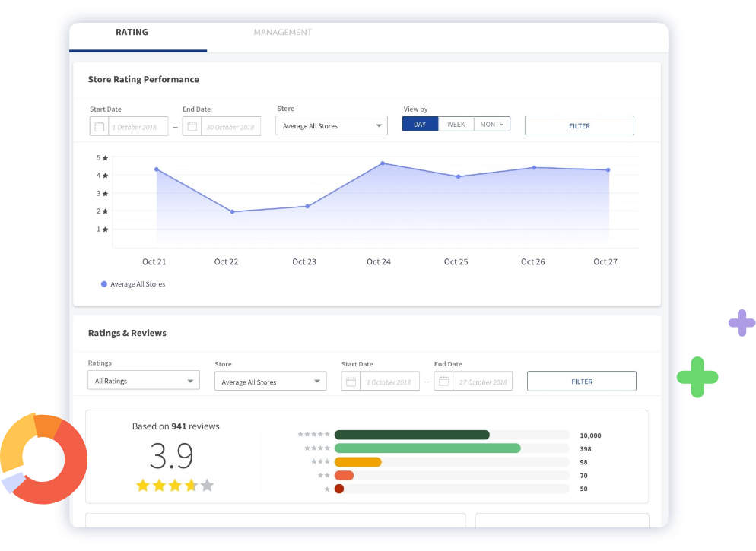Click the Average All Stores legend dot
The height and width of the screenshot is (551, 756).
(x=104, y=284)
